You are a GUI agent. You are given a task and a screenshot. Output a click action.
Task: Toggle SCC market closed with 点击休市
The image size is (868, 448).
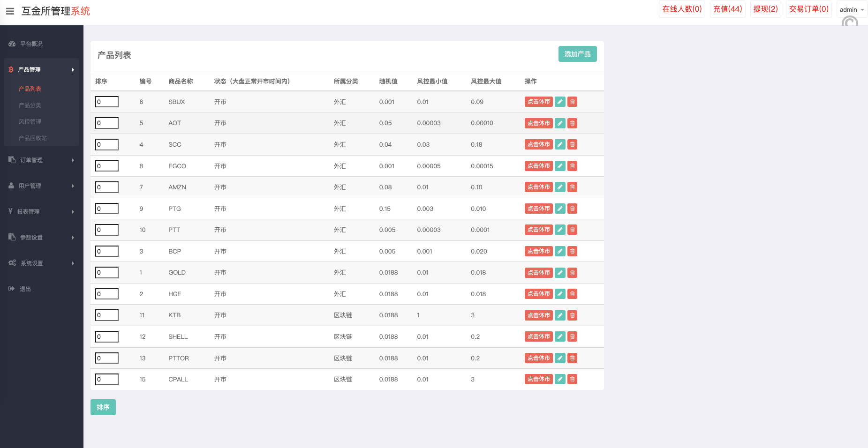pyautogui.click(x=538, y=144)
